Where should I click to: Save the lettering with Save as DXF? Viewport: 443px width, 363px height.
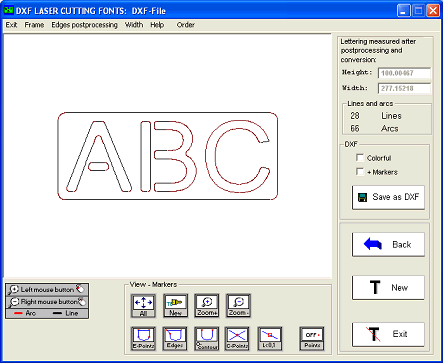(x=388, y=197)
